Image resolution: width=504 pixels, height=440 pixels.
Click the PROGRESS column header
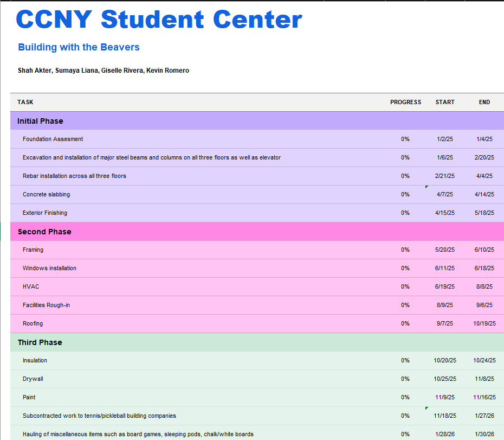point(406,102)
